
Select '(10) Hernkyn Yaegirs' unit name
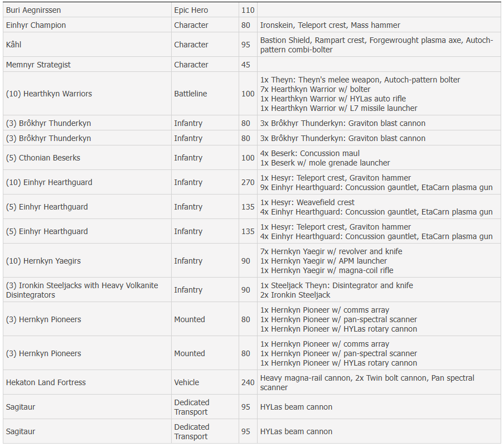tap(43, 261)
